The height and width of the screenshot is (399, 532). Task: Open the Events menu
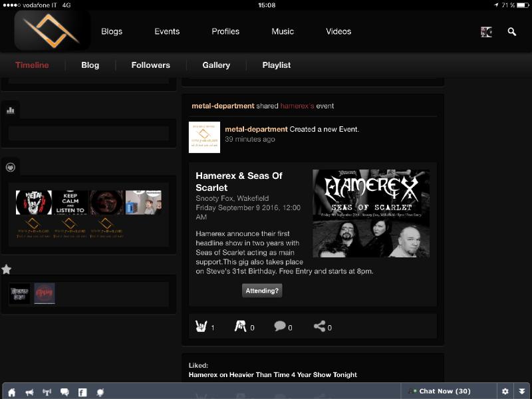click(x=167, y=31)
